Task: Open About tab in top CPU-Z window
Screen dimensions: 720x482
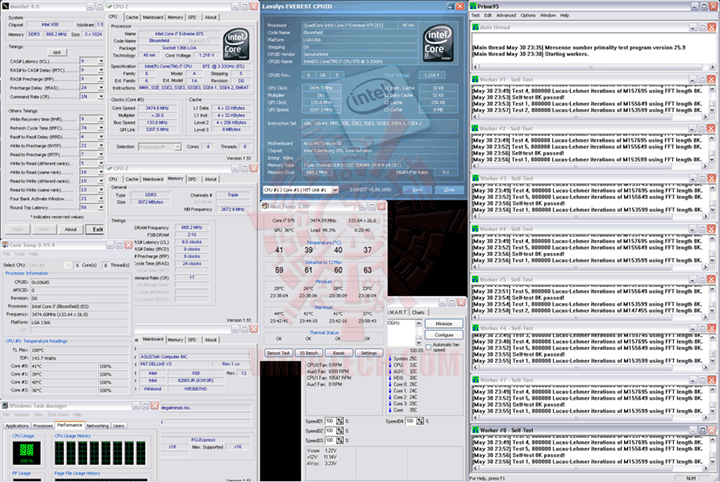Action: click(x=211, y=17)
